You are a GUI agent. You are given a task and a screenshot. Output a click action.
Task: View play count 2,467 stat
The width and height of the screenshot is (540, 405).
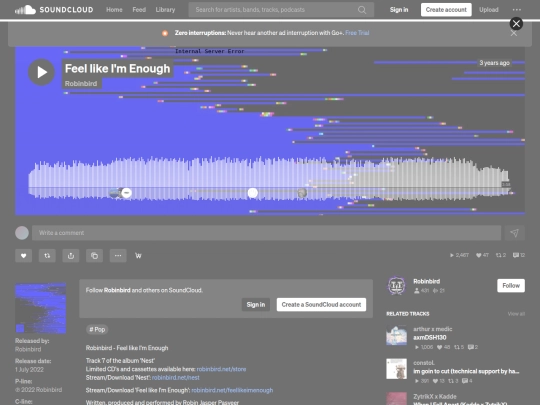(x=459, y=255)
